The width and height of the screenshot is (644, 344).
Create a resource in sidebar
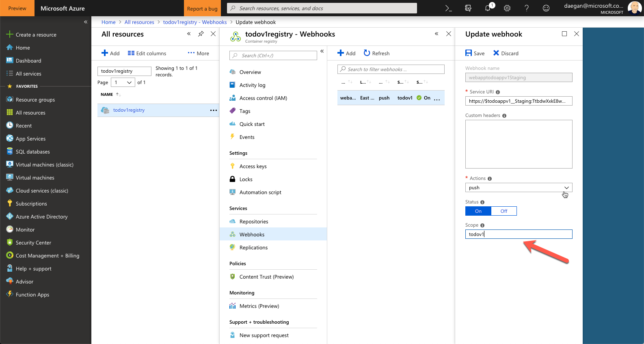31,35
